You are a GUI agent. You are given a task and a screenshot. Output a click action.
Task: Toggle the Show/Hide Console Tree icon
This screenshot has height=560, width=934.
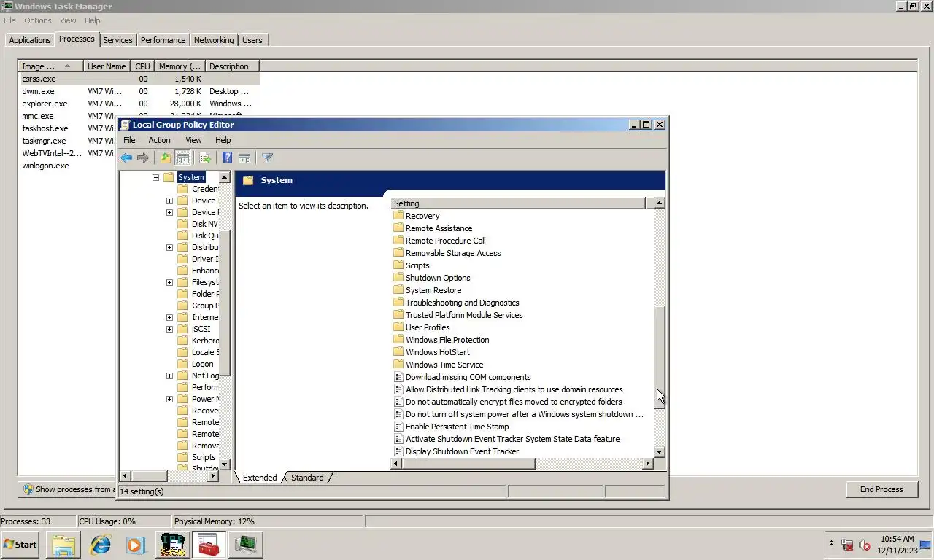coord(183,158)
